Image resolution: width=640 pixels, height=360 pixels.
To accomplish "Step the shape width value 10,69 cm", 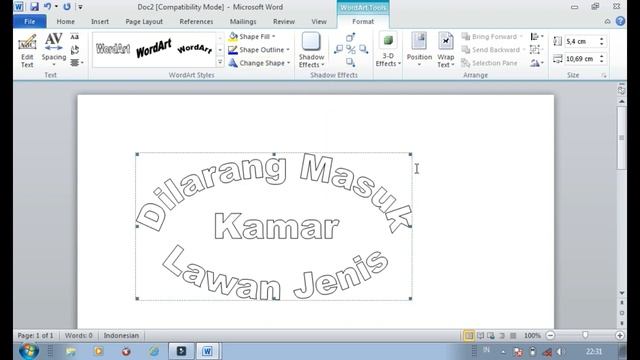I will (601, 59).
